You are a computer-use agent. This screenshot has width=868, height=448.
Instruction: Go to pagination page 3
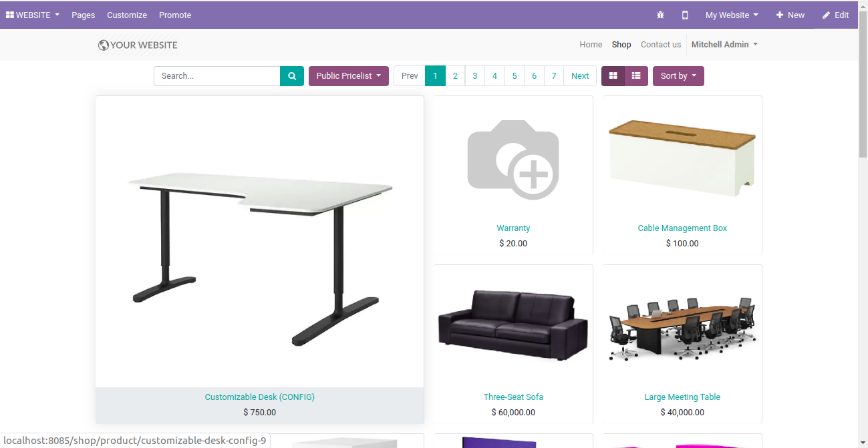[x=474, y=76]
